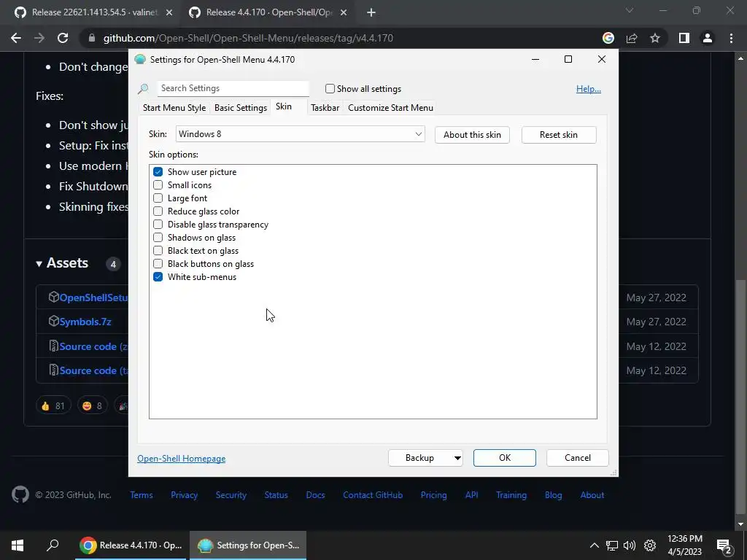Open Contact GitHub footer link
Screen dimensions: 747x560
[x=373, y=495]
